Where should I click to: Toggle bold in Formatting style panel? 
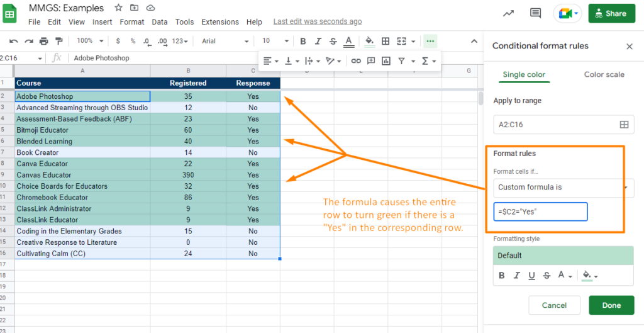501,276
